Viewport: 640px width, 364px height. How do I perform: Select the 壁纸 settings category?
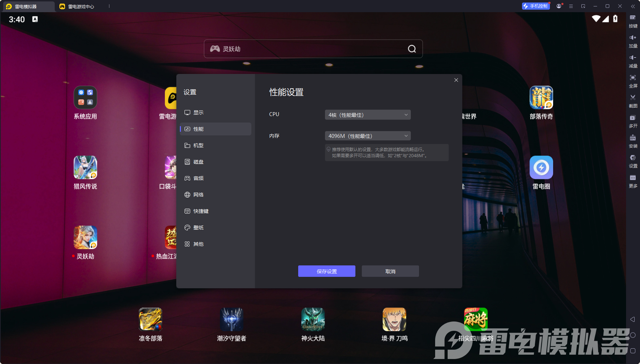216,228
